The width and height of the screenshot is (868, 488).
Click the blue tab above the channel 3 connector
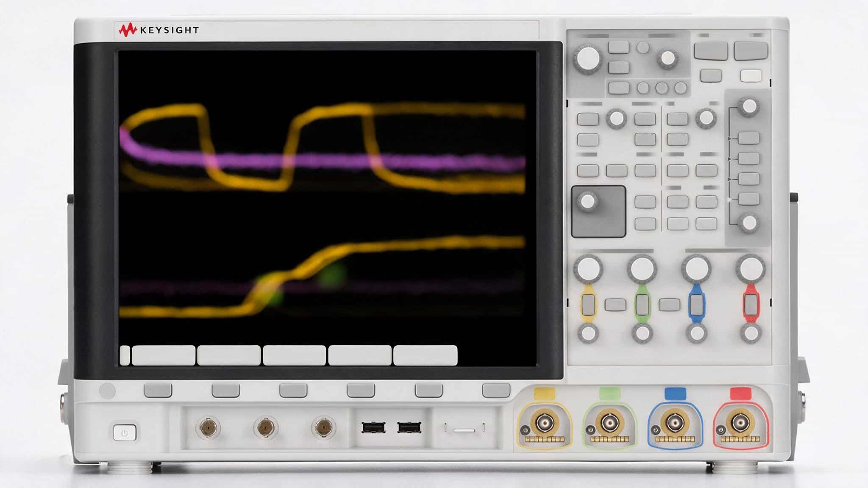[675, 394]
